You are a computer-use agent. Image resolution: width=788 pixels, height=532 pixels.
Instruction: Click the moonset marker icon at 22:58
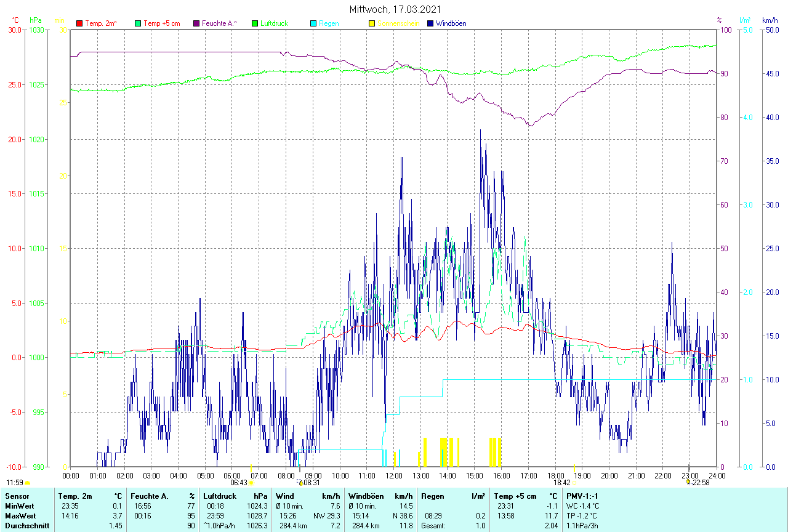(688, 483)
